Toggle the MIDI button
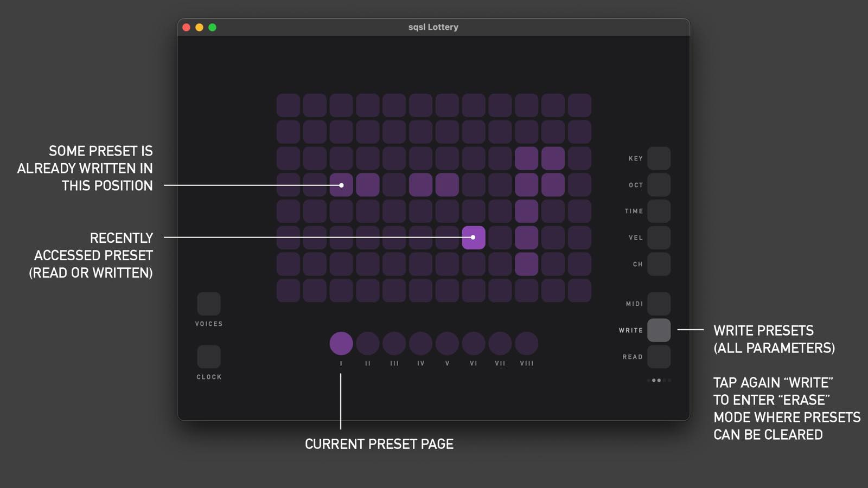The height and width of the screenshot is (488, 868). click(659, 304)
